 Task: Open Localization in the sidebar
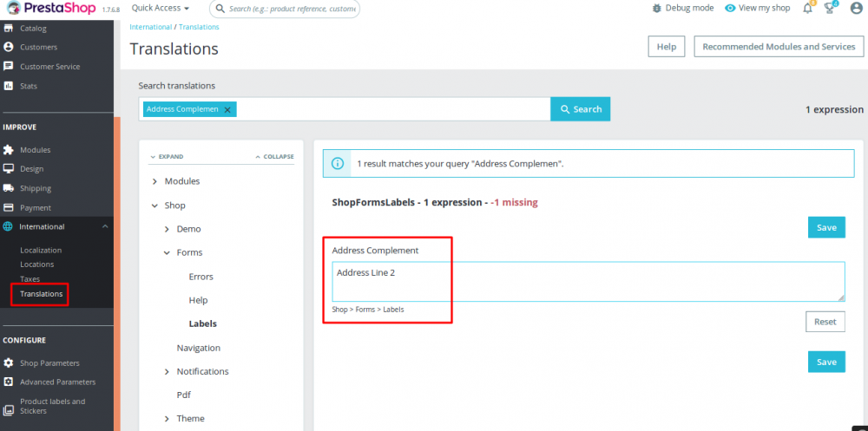(41, 250)
